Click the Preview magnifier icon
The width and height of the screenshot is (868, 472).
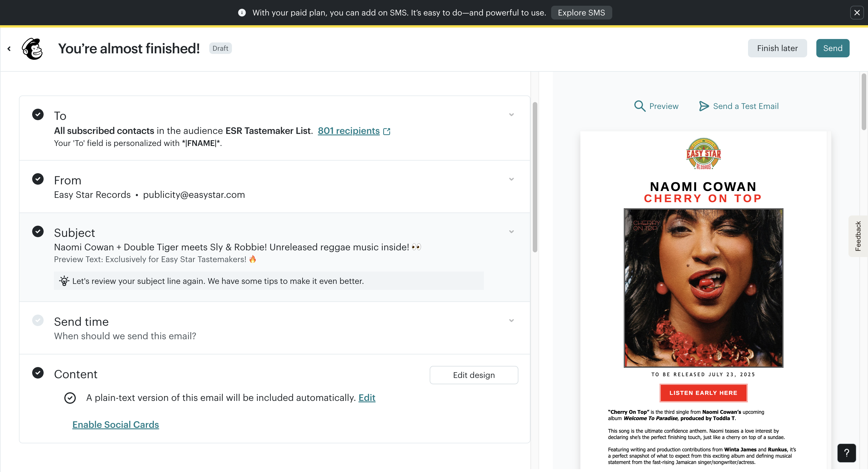pos(640,106)
